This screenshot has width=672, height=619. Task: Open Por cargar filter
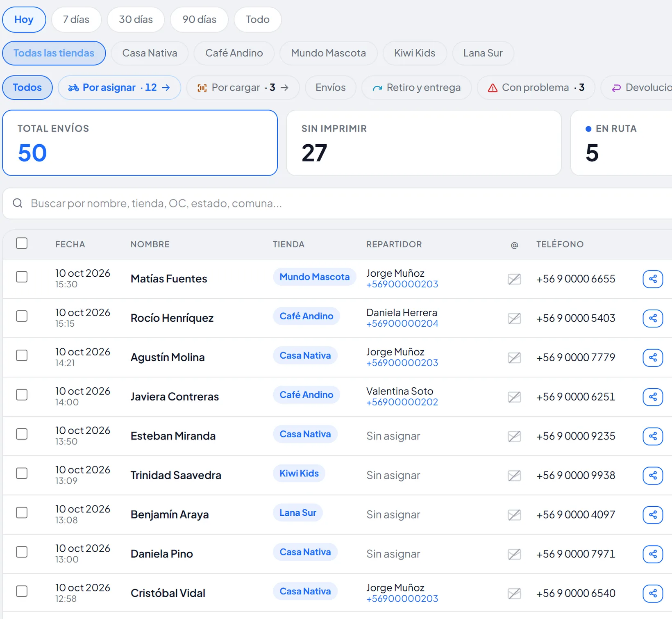tap(243, 88)
